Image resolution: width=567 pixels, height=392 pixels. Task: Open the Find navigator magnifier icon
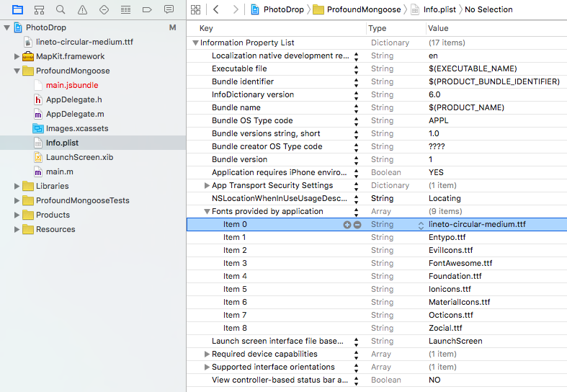coord(61,10)
